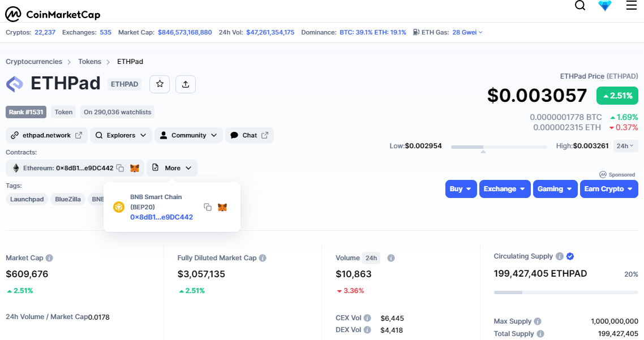The height and width of the screenshot is (340, 644).
Task: Add BEP20 contract to MetaMask fox
Action: click(x=222, y=207)
